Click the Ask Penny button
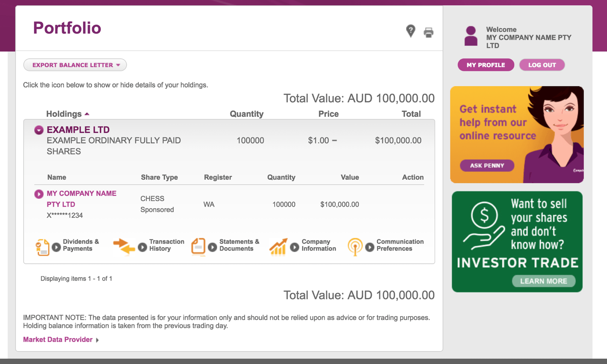 [x=487, y=165]
